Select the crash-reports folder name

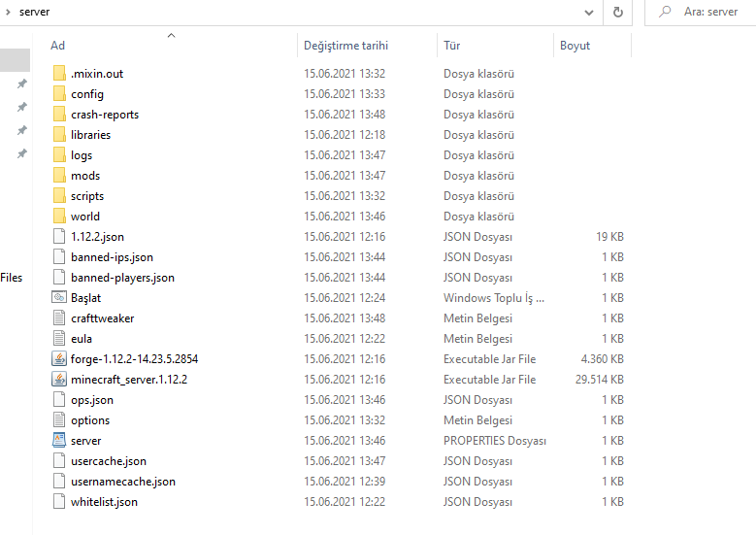105,115
